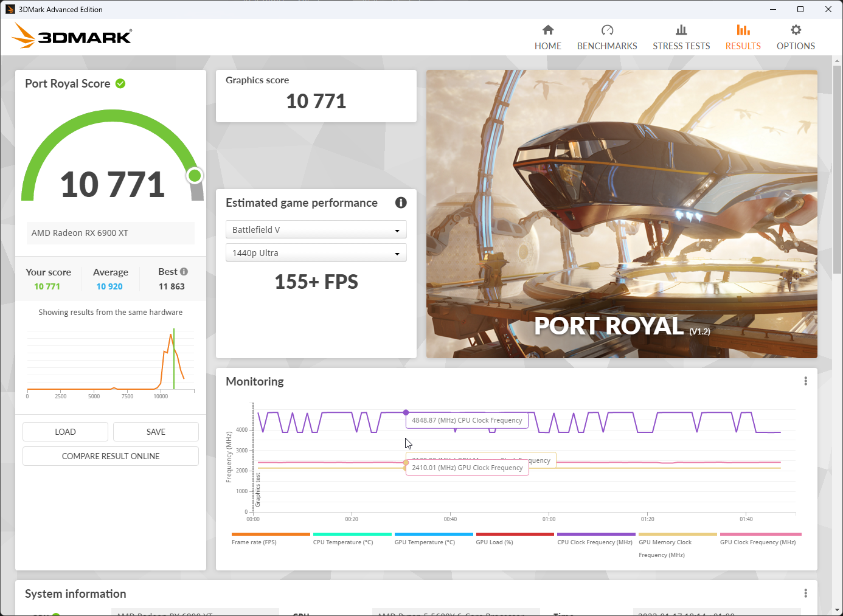Click the info icon next to Estimated game performance
The width and height of the screenshot is (843, 616).
(401, 202)
